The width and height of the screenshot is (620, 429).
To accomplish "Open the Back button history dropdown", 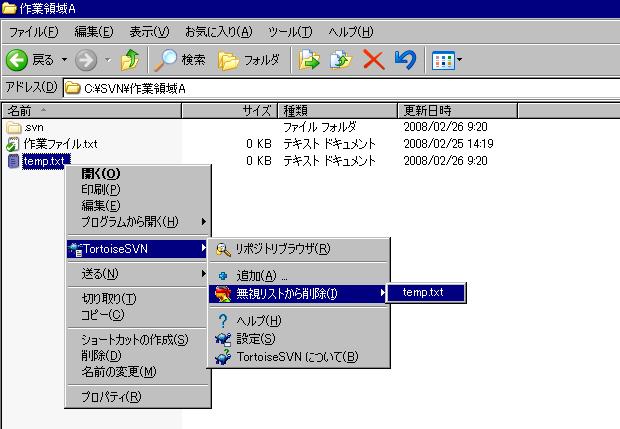I will coord(64,60).
